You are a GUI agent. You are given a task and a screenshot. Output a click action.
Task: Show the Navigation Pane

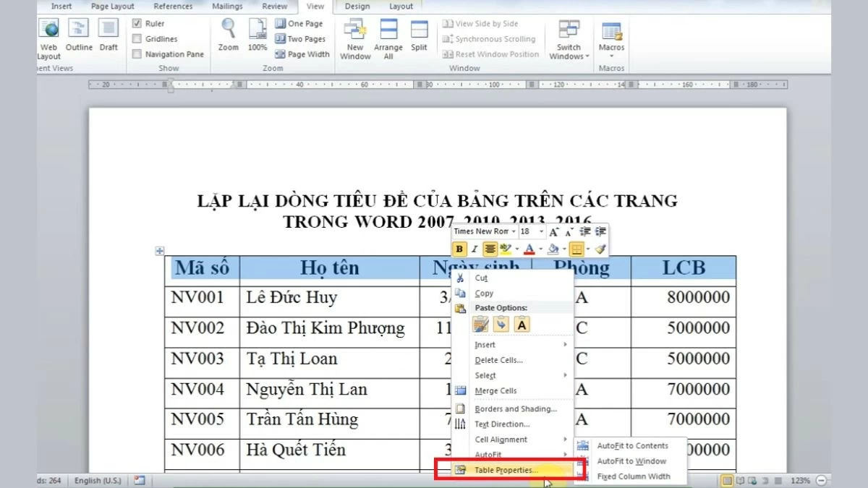137,53
